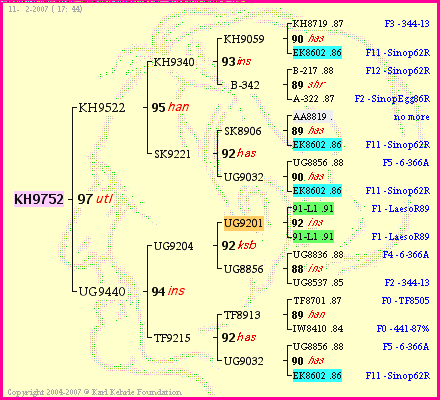Click the UG8856 node under UG9201
Viewport: 440px width, 400px height.
(x=244, y=269)
